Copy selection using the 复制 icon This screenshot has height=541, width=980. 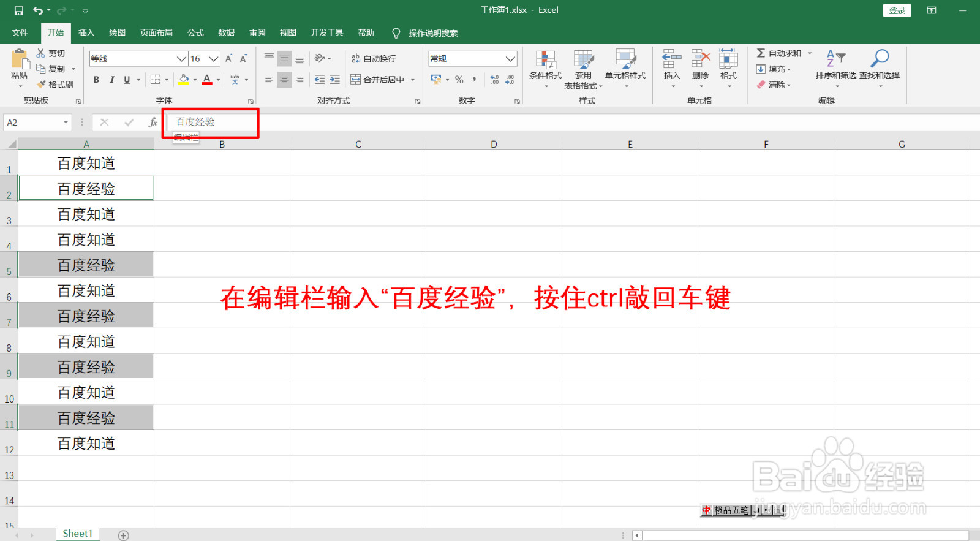point(40,69)
